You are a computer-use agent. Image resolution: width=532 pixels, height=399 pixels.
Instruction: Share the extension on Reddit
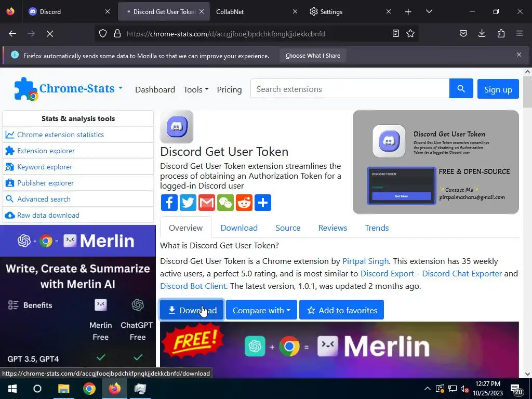click(x=244, y=203)
